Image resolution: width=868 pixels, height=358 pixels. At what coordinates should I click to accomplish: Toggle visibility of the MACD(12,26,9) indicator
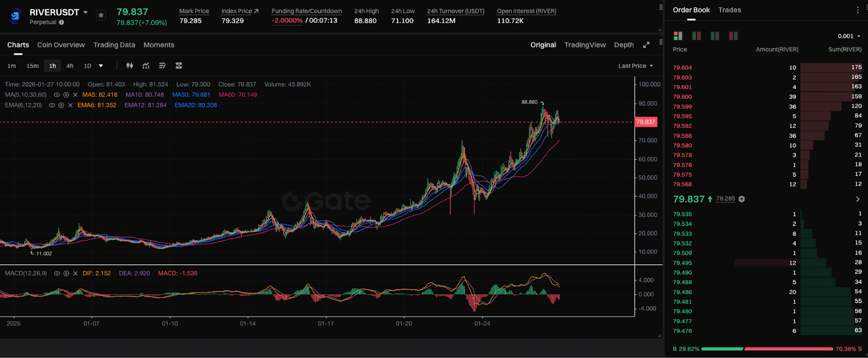(57, 273)
